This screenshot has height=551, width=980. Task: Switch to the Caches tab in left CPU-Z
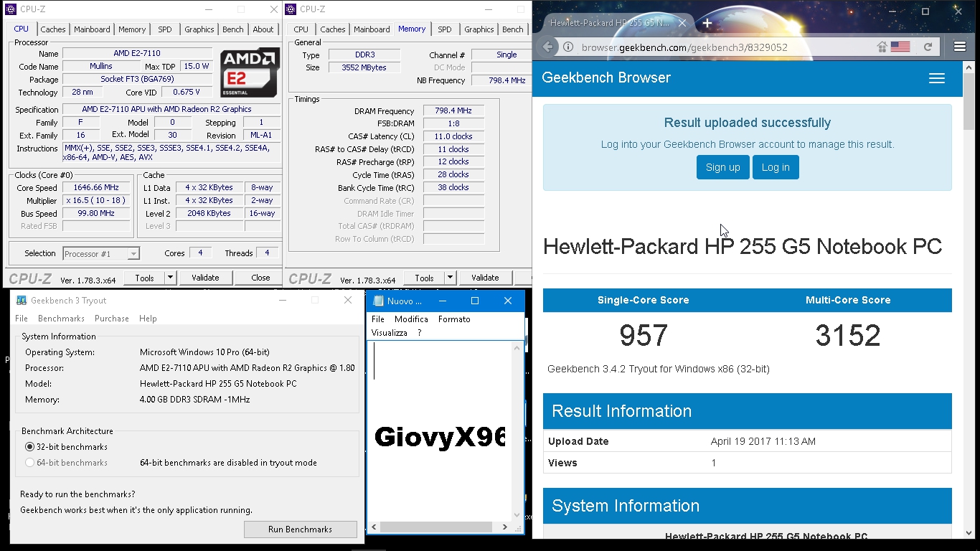tap(53, 29)
